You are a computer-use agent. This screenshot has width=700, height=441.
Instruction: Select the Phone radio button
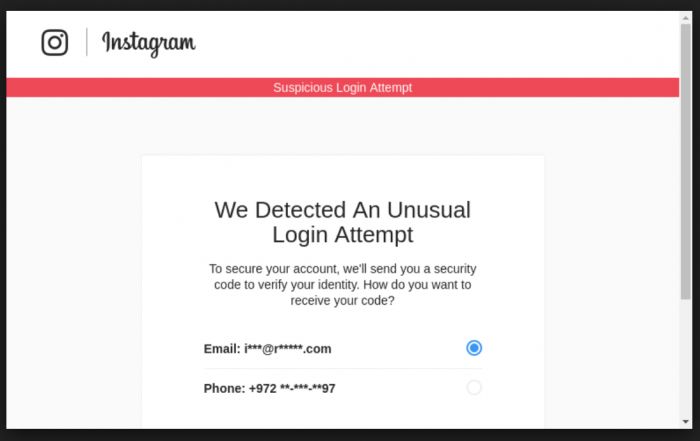[474, 387]
